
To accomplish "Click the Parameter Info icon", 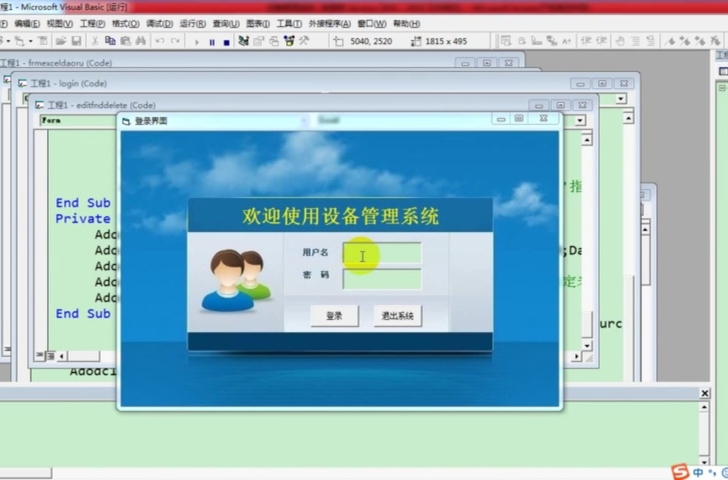I will pos(552,41).
